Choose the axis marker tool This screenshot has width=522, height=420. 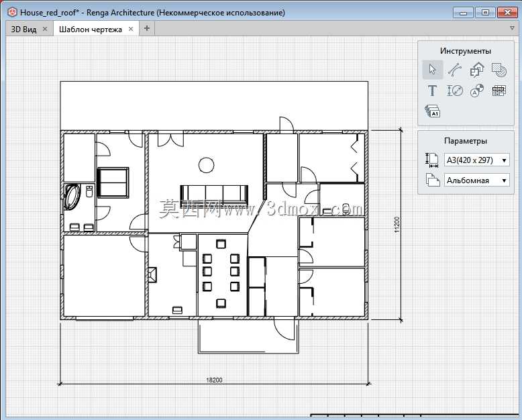coord(477,91)
